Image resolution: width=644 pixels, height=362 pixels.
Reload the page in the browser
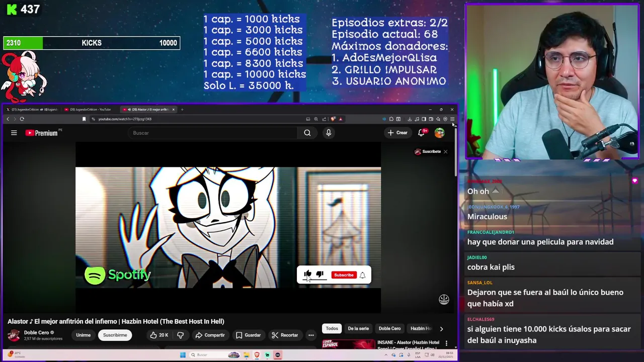coord(22,119)
